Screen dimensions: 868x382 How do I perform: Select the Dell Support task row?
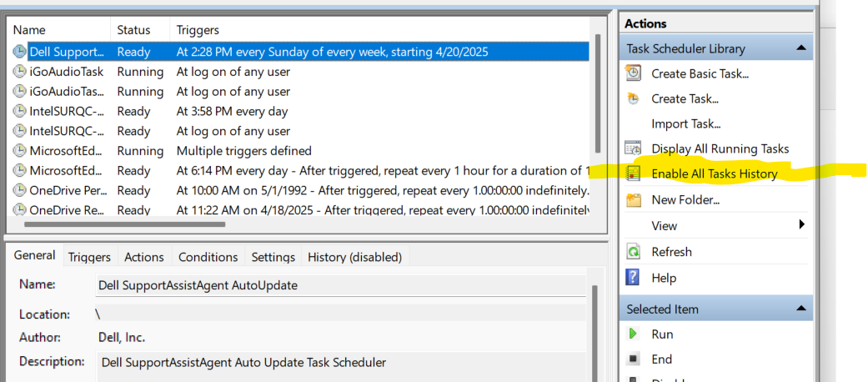coord(299,52)
